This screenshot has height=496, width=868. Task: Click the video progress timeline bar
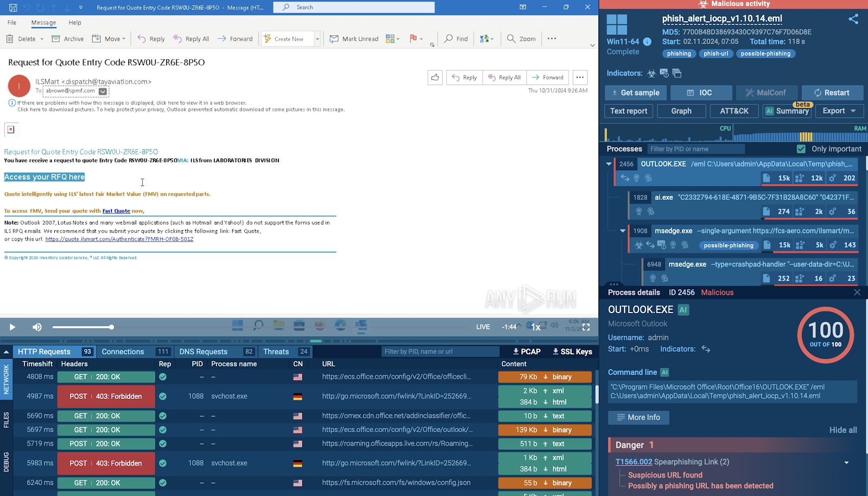(x=298, y=341)
